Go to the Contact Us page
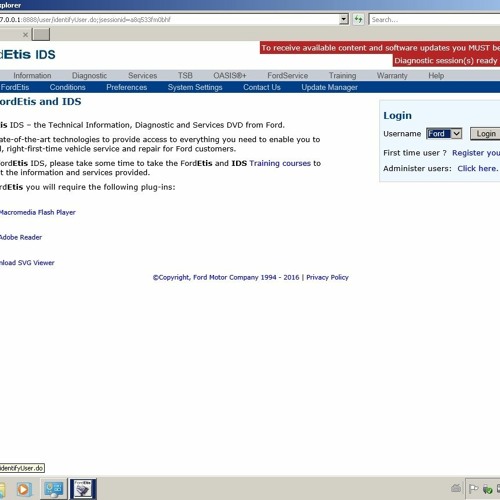Image resolution: width=500 pixels, height=500 pixels. pyautogui.click(x=262, y=87)
